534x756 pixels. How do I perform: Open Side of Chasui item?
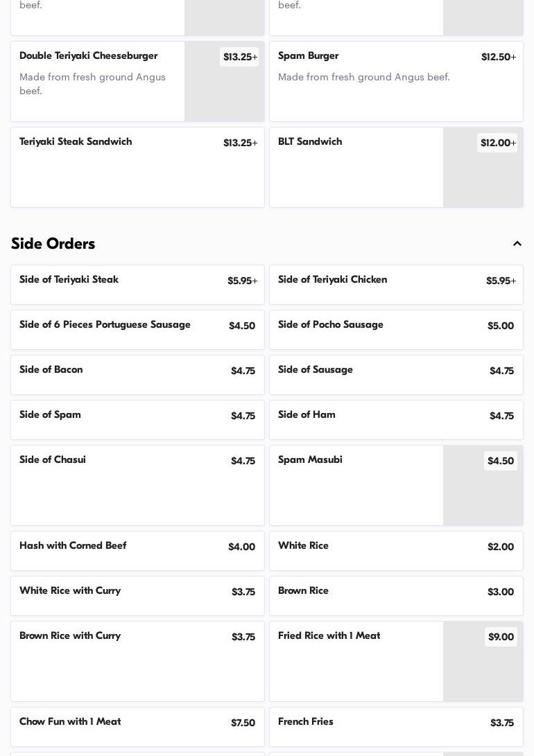tap(137, 485)
